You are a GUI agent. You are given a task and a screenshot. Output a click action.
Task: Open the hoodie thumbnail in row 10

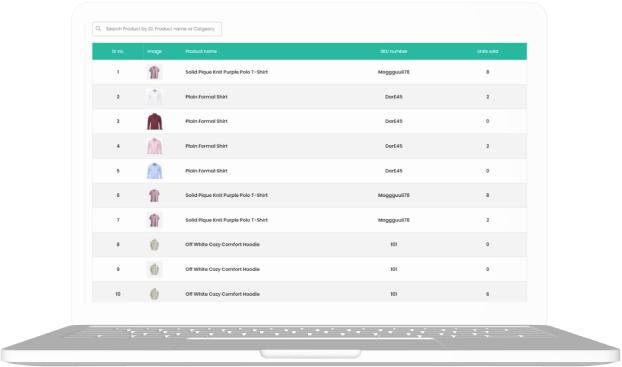point(154,294)
